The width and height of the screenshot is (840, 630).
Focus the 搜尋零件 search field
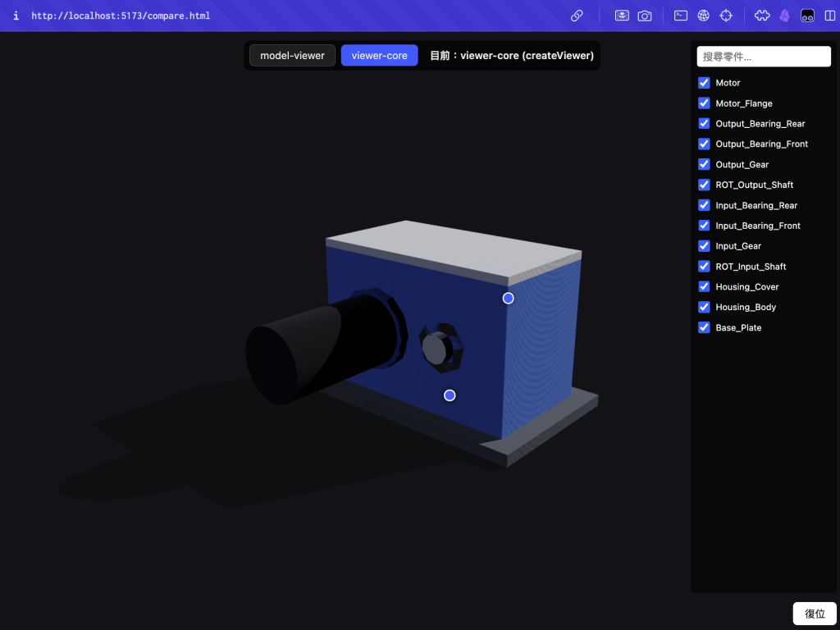(x=764, y=57)
